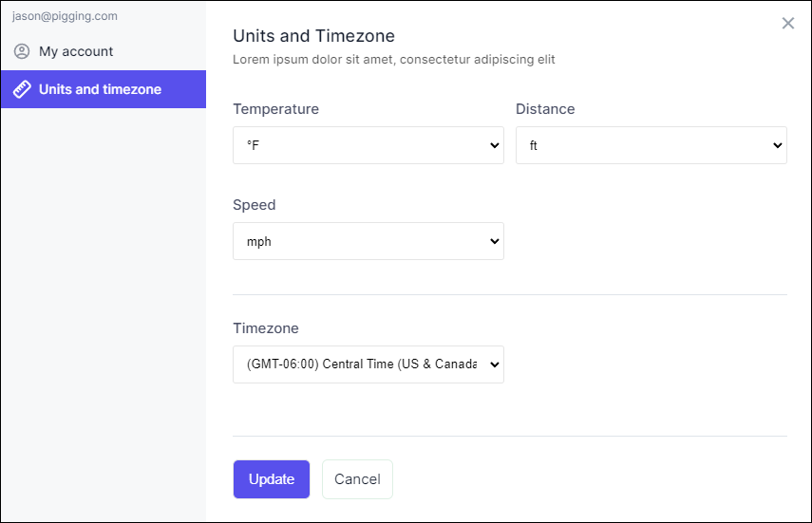This screenshot has width=812, height=523.
Task: Open the Speed unit select showing mph
Action: (x=361, y=241)
